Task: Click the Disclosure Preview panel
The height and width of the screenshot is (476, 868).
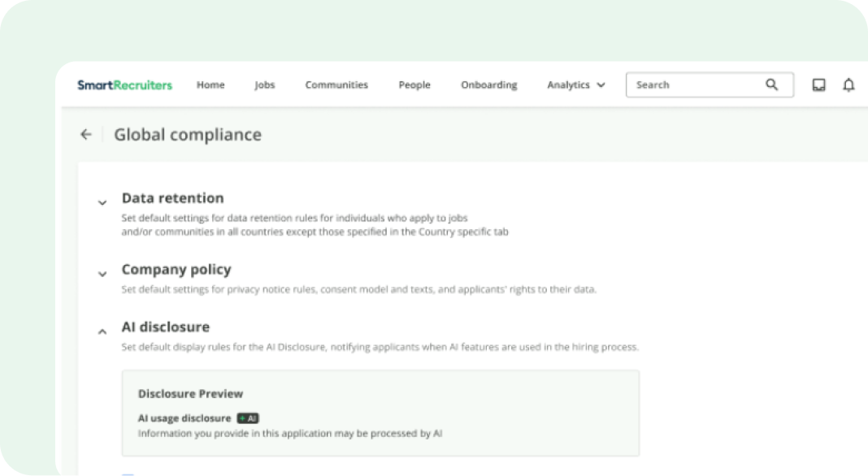Action: (x=380, y=413)
